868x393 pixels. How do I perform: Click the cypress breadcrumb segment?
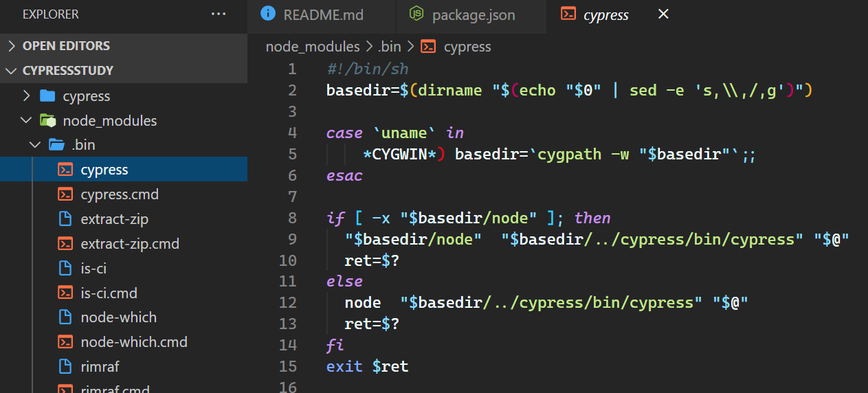(x=467, y=47)
